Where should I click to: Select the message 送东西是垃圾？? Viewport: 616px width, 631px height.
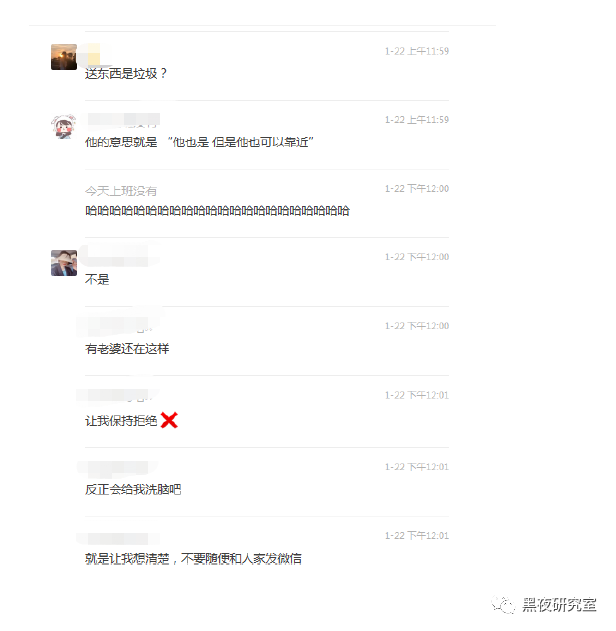(126, 73)
